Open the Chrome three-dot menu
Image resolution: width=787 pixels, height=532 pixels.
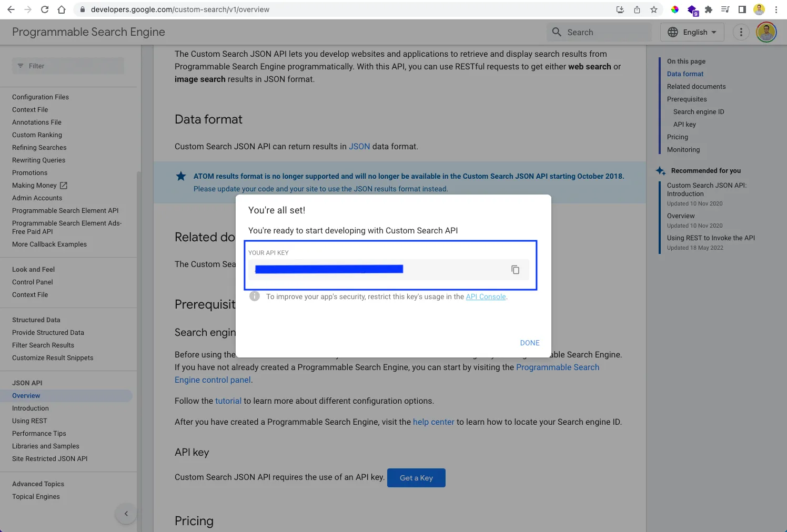pyautogui.click(x=776, y=9)
